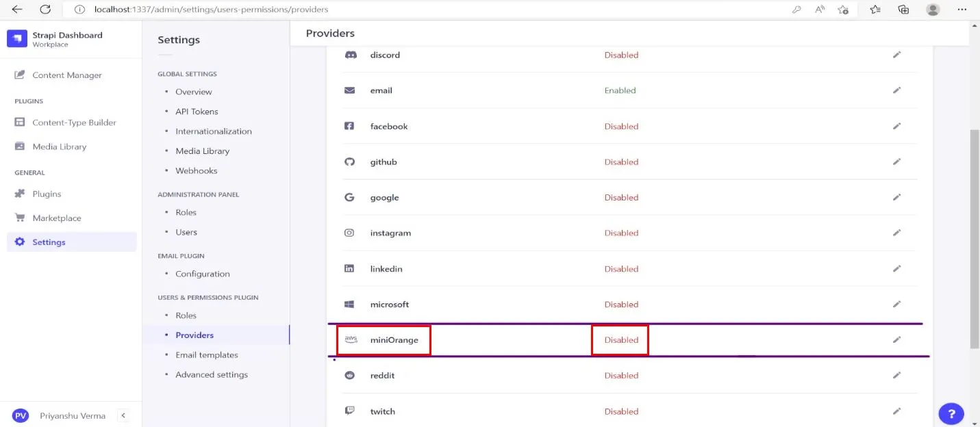Image resolution: width=980 pixels, height=427 pixels.
Task: Collapse the left navigation sidebar
Action: click(123, 415)
